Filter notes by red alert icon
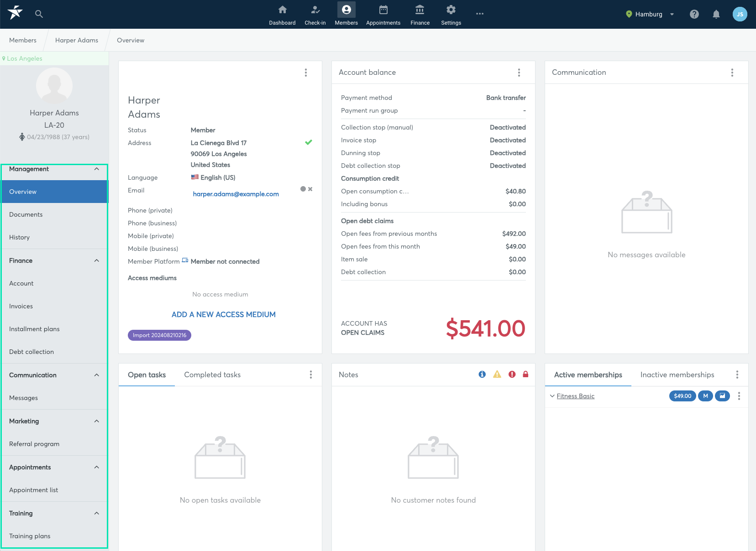This screenshot has height=551, width=756. (512, 374)
